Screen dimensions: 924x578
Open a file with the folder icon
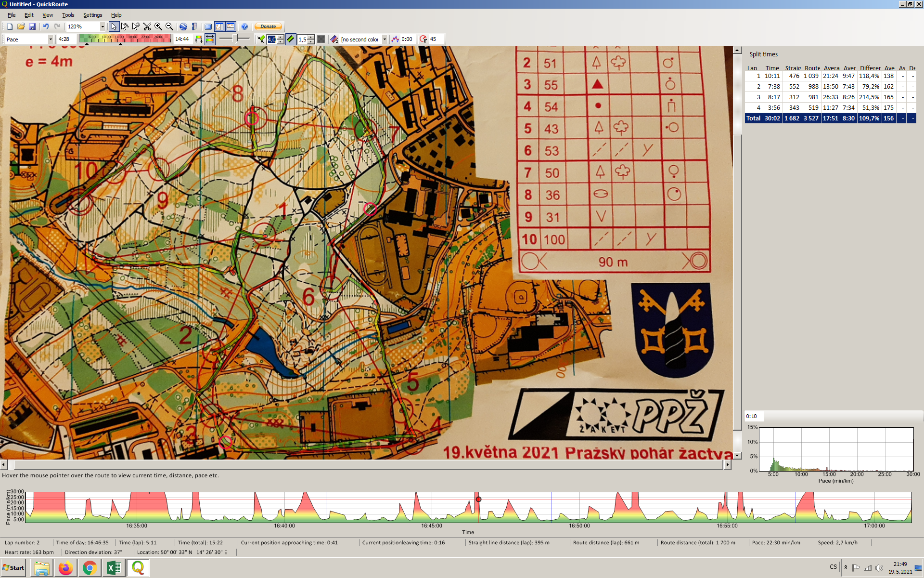[x=21, y=26]
